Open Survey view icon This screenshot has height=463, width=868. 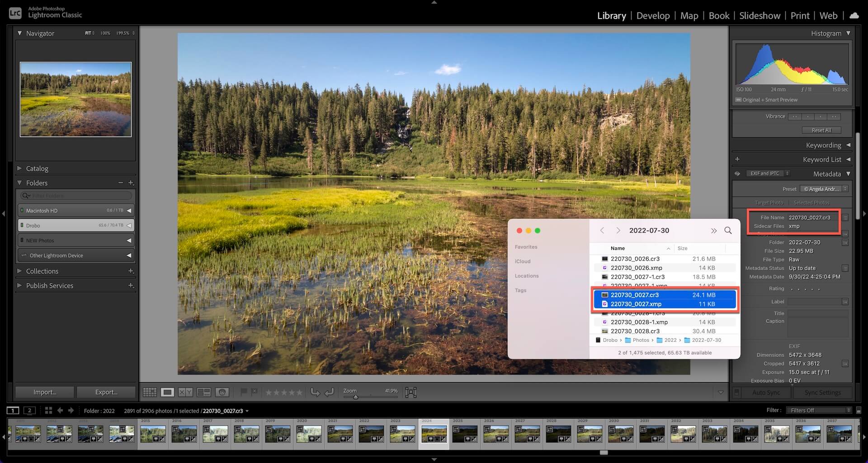(204, 392)
